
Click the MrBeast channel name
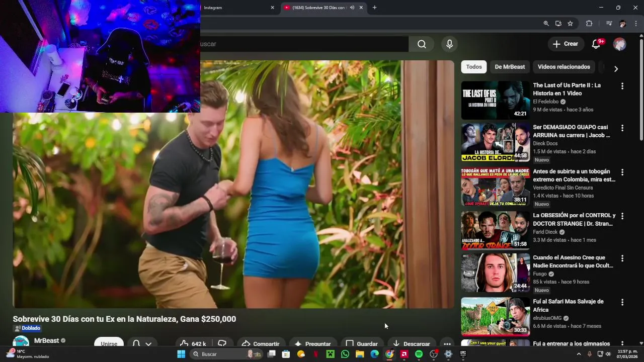pos(46,340)
